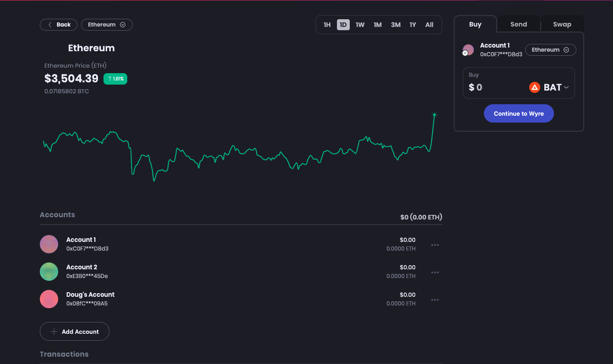This screenshot has height=364, width=613.
Task: Select the 1H chart timeframe
Action: [x=327, y=25]
